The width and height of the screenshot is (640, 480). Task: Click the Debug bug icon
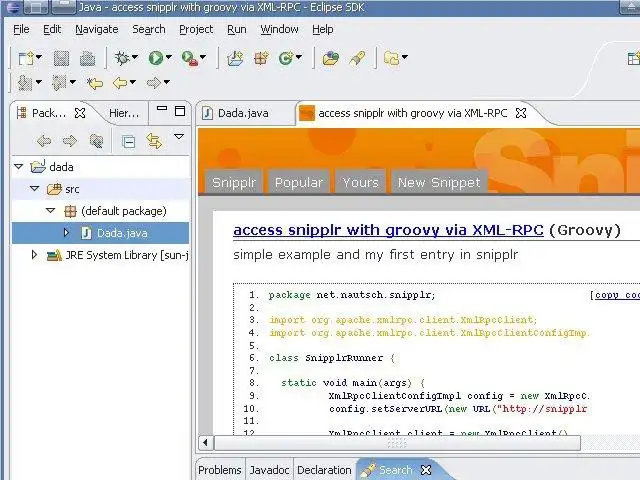coord(122,58)
